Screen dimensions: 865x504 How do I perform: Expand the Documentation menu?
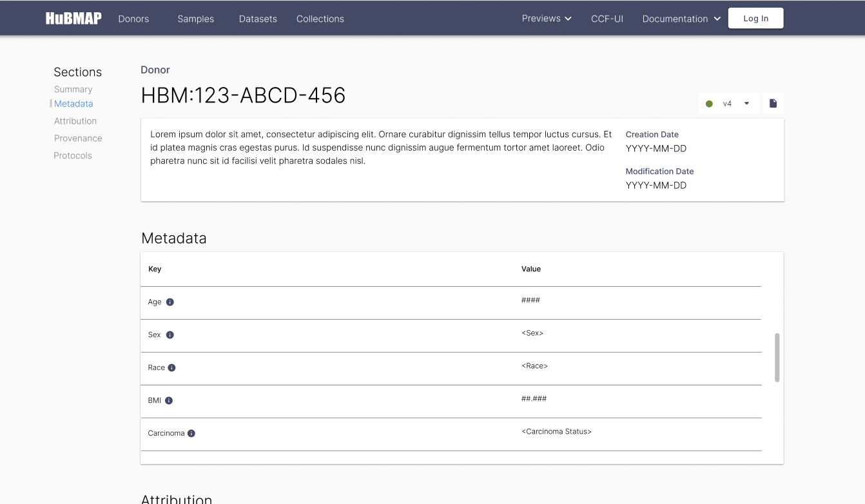pyautogui.click(x=681, y=19)
